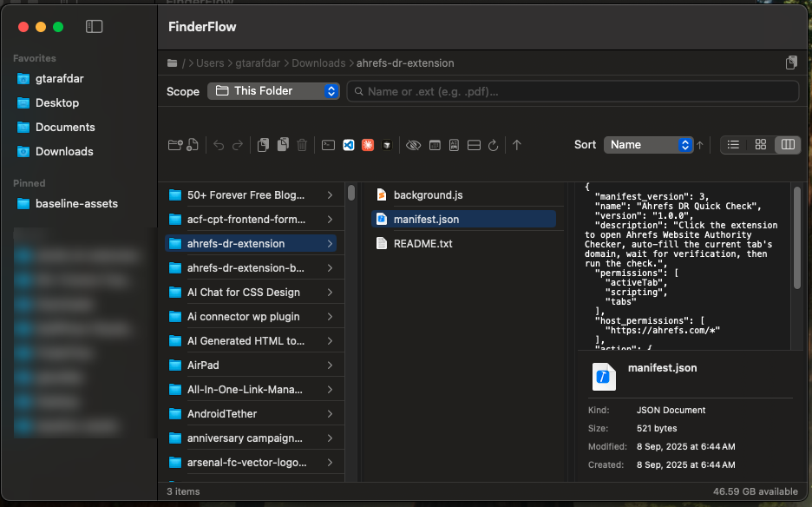The image size is (812, 507).
Task: Select All-In-One-Link-Mana... folder
Action: [251, 390]
